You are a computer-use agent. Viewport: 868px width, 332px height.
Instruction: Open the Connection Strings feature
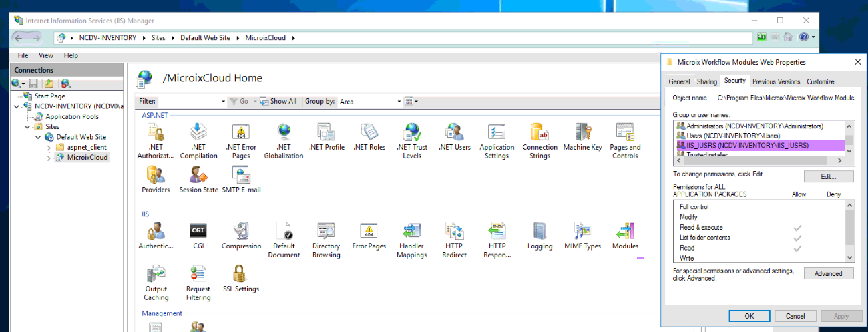[x=539, y=132]
